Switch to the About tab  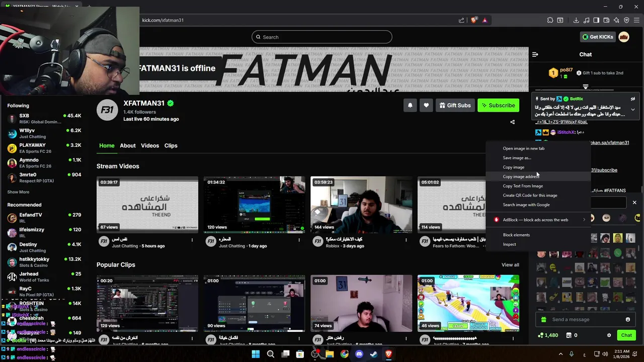tap(128, 145)
